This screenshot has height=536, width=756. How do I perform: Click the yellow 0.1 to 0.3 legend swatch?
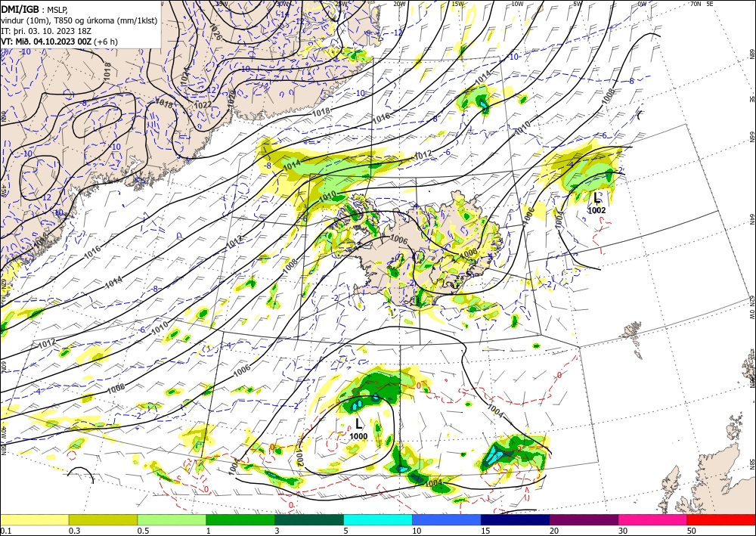34,519
